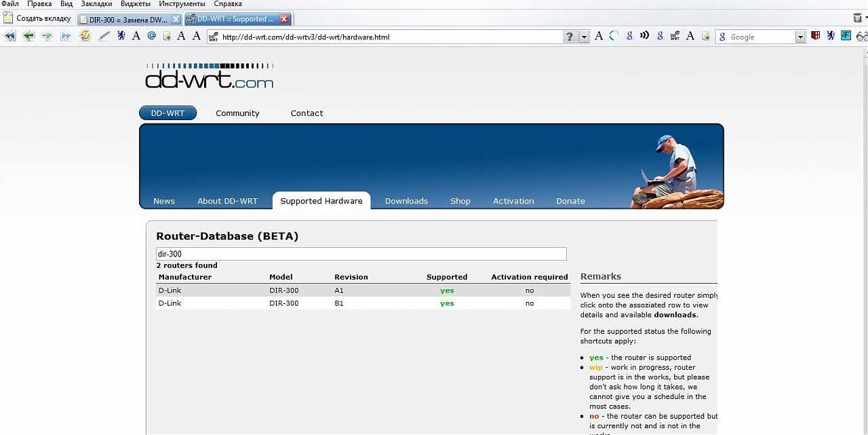Open the Закладки menu

tap(96, 4)
